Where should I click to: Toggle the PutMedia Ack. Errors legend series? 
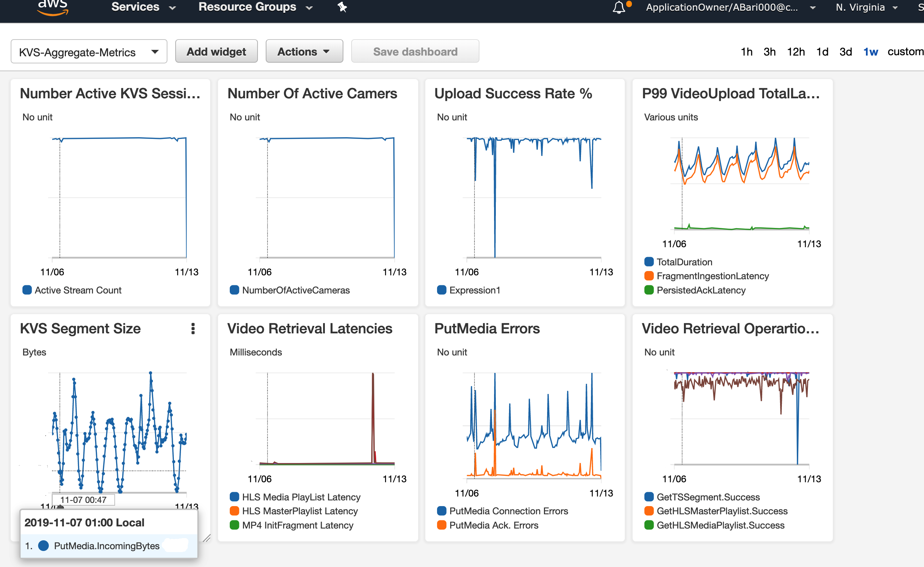coord(493,525)
